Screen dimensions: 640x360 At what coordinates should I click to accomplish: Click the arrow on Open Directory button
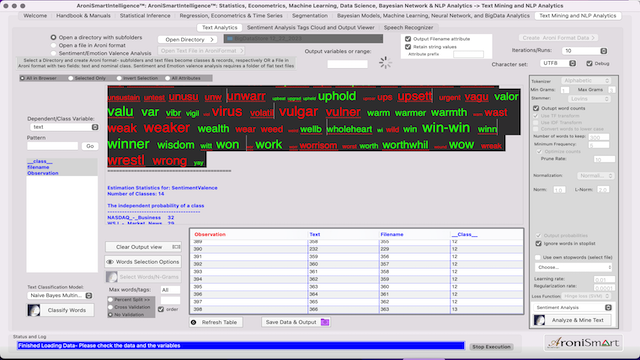212,40
